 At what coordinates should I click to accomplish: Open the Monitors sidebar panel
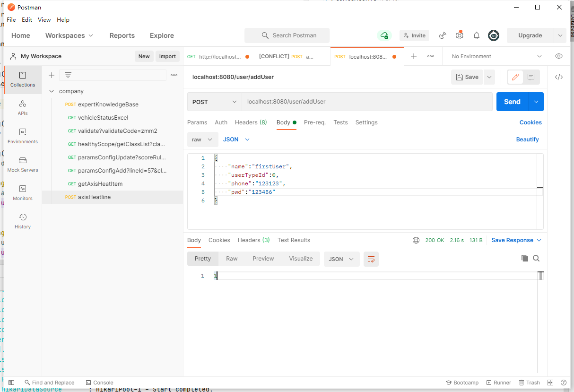(x=23, y=193)
